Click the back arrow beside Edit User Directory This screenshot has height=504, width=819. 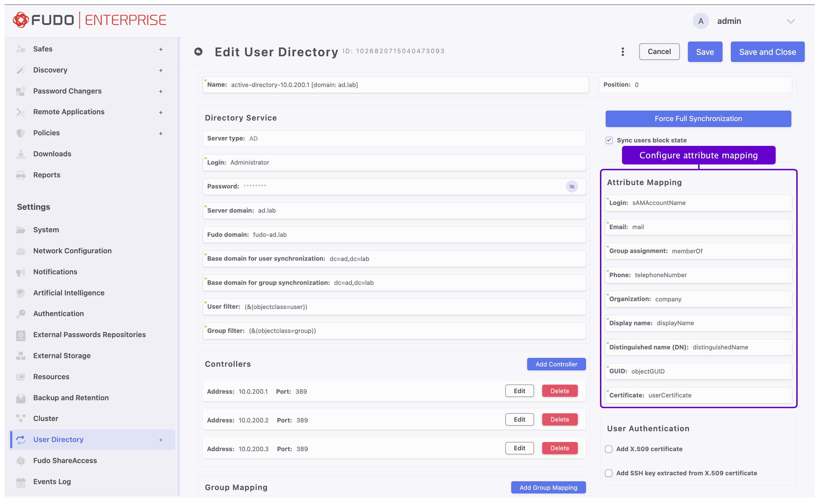[x=199, y=52]
